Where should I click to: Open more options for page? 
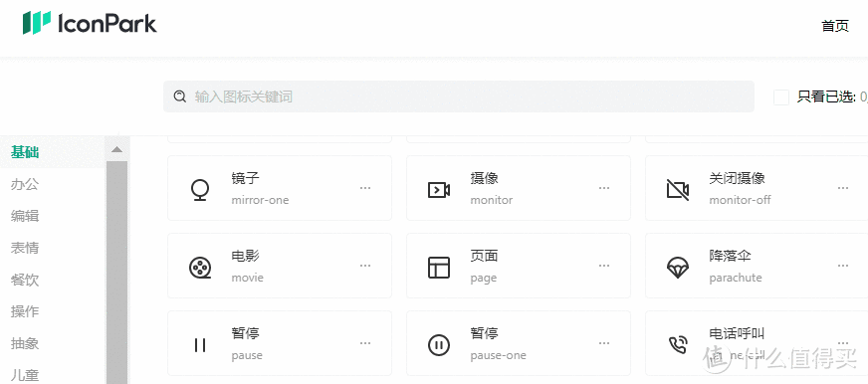pyautogui.click(x=604, y=266)
